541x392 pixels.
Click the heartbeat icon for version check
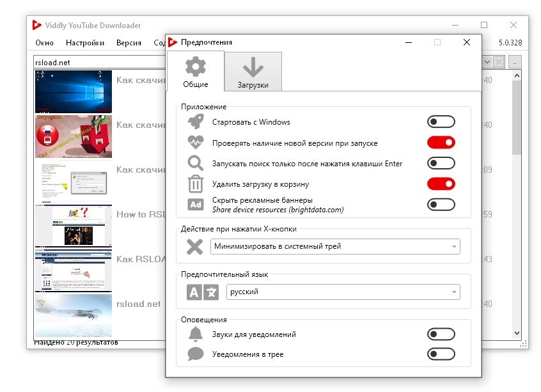tap(196, 142)
